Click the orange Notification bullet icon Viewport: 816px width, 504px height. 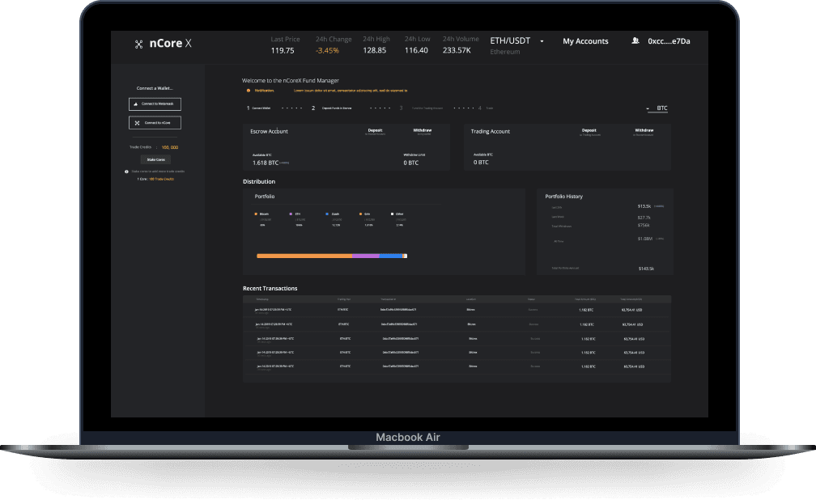(249, 91)
